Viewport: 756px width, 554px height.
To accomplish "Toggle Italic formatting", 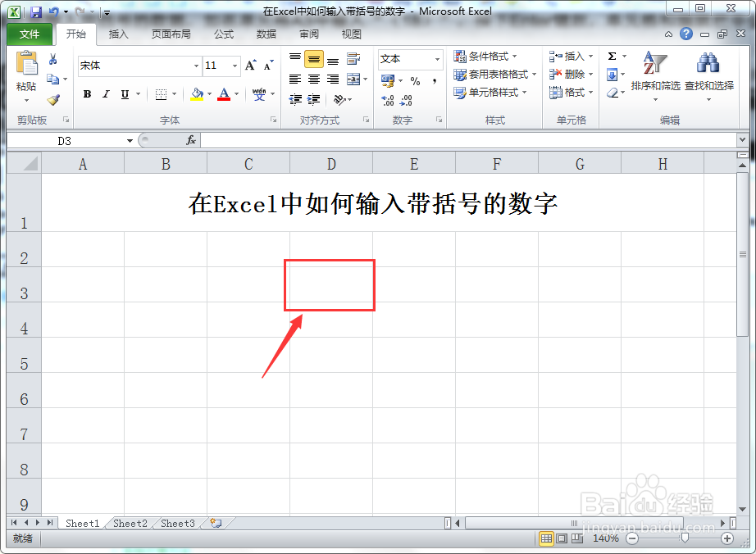I will 106,94.
